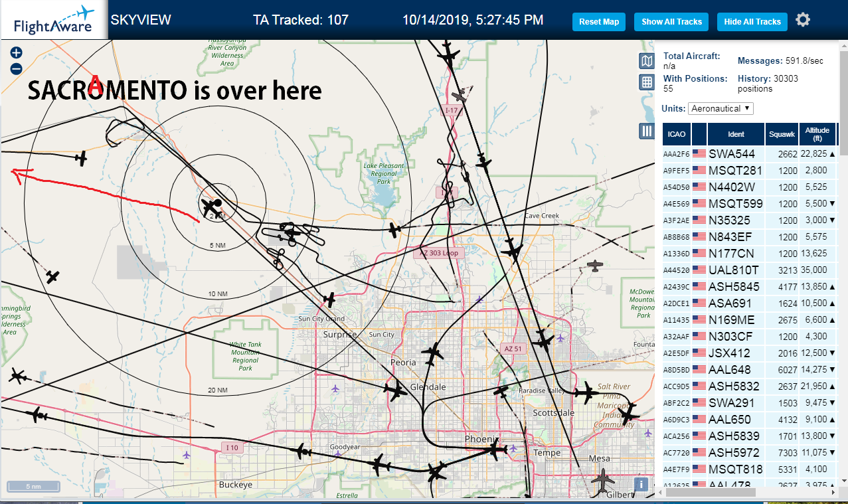Select the N169ME row

tap(750, 319)
